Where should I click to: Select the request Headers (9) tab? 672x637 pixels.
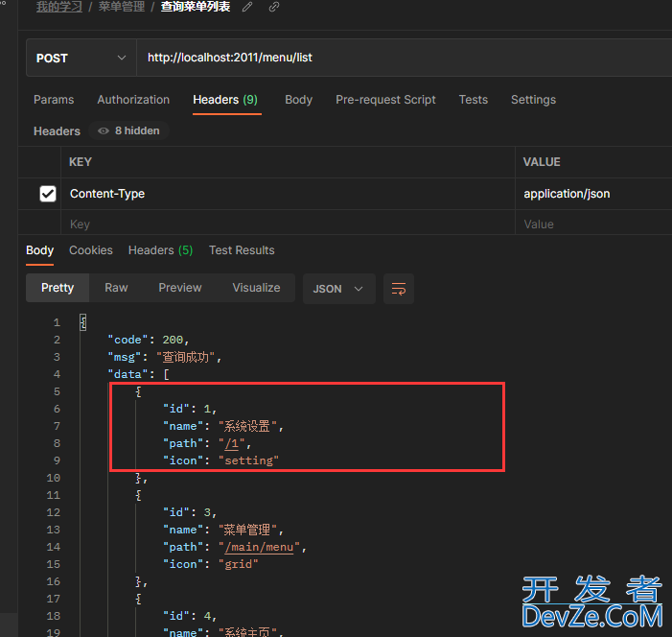tap(225, 100)
